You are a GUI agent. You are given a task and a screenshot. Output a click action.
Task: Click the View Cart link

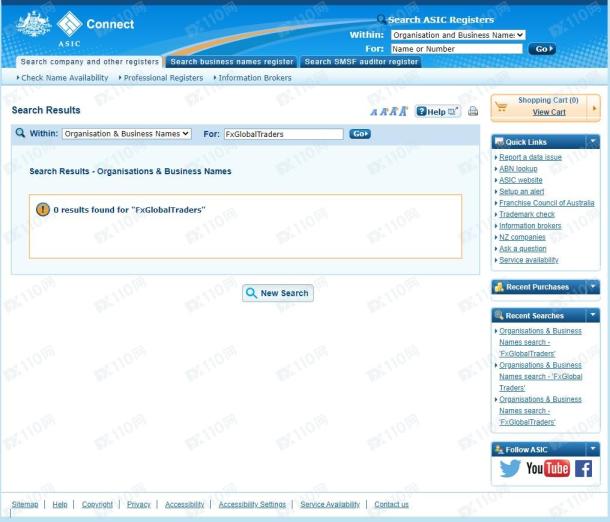tap(549, 112)
